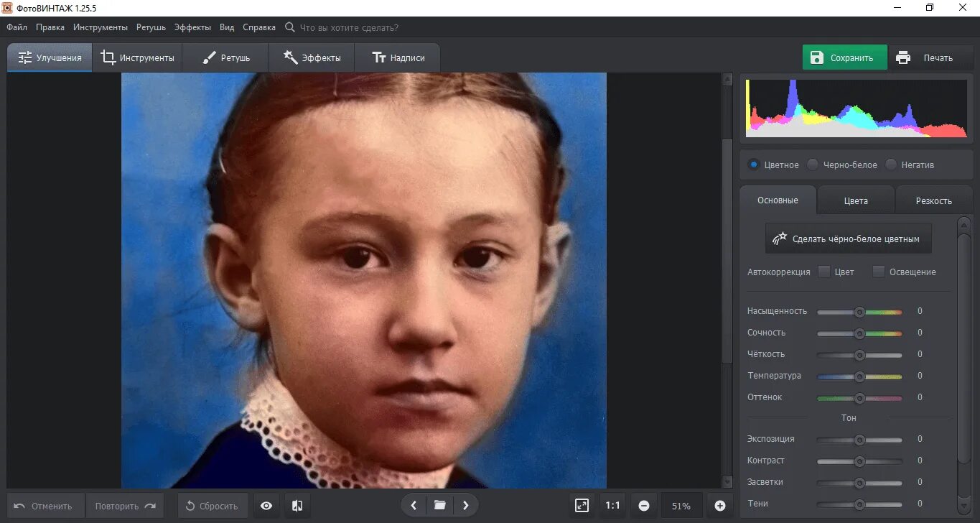
Task: Click the Автокоррекция label
Action: [778, 272]
